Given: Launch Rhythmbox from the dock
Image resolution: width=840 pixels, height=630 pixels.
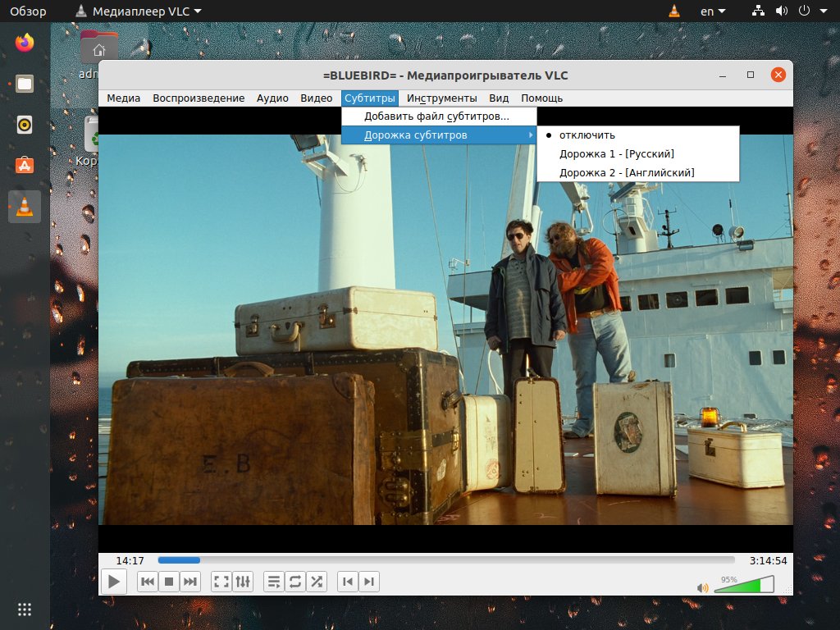Looking at the screenshot, I should [25, 126].
